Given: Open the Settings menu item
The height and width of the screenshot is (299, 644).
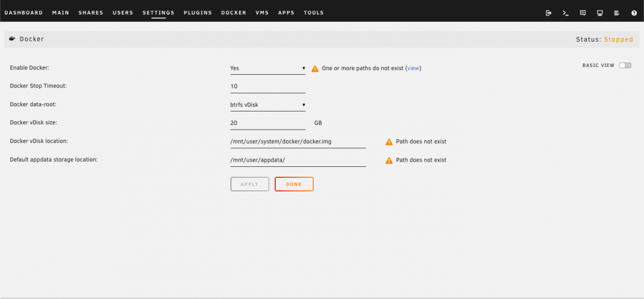Looking at the screenshot, I should 158,13.
